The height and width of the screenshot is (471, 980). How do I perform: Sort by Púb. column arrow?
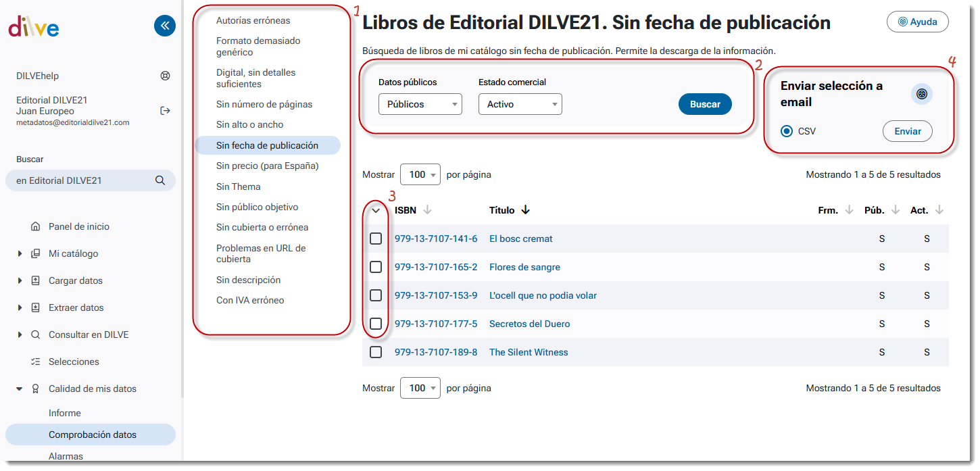(x=896, y=210)
